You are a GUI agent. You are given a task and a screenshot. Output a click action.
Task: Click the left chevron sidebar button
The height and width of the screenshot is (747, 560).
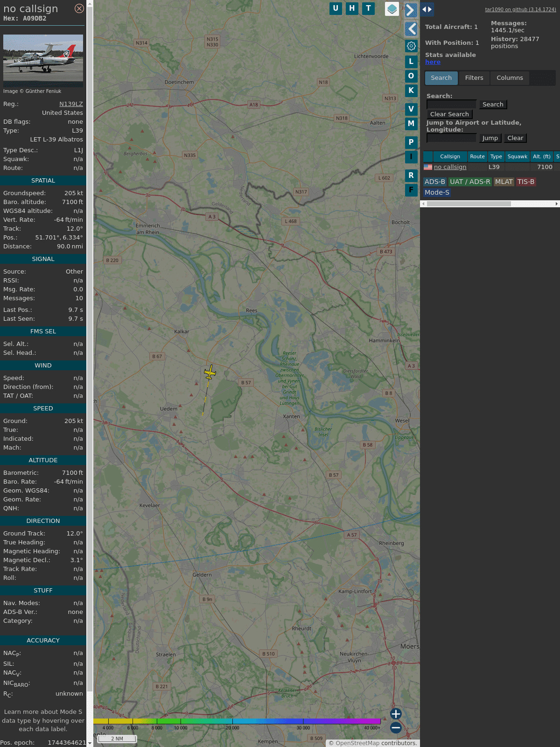(x=411, y=29)
